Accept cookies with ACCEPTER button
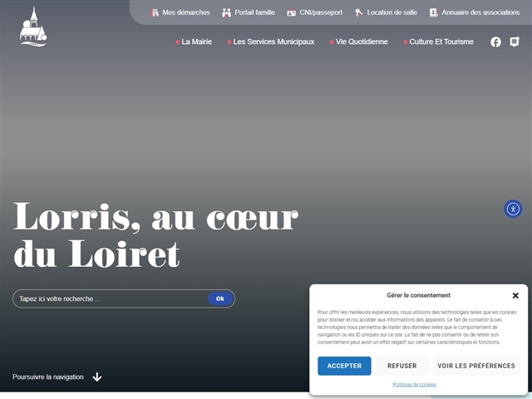532x399 pixels. coord(344,366)
